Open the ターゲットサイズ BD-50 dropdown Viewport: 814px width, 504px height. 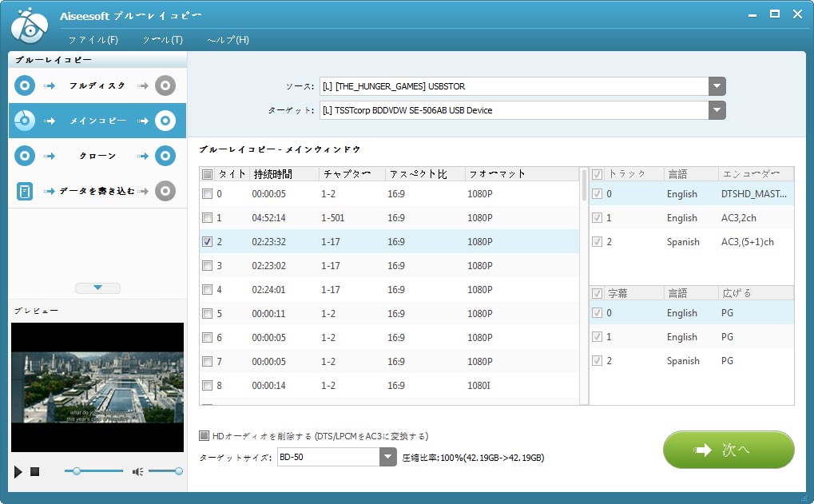click(387, 457)
